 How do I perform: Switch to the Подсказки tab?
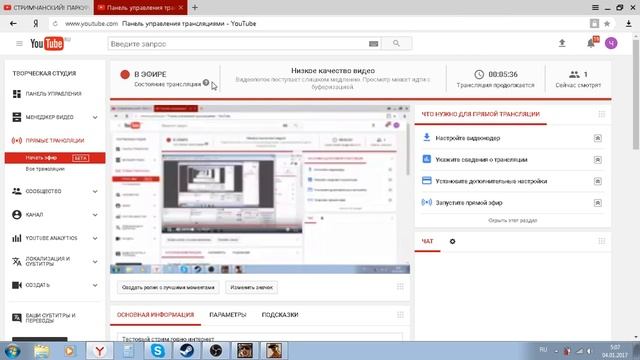point(280,315)
